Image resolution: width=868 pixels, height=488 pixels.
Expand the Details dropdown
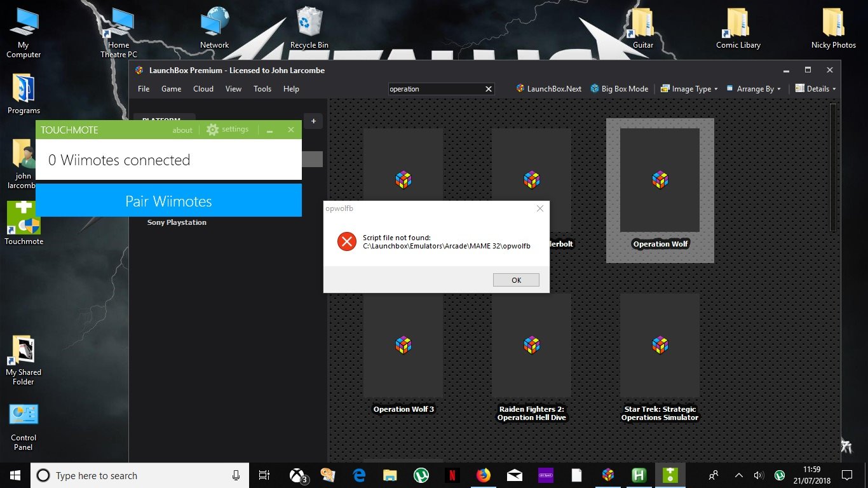[x=816, y=89]
